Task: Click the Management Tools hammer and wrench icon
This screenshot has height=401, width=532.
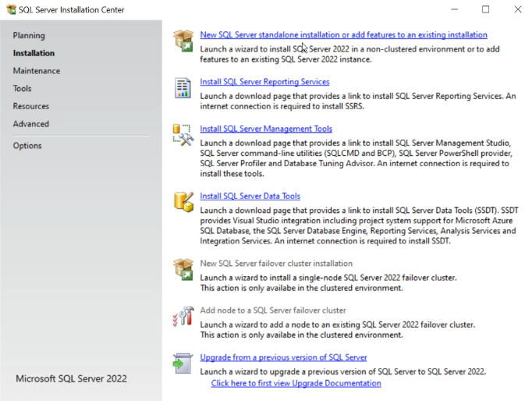Action: (183, 135)
